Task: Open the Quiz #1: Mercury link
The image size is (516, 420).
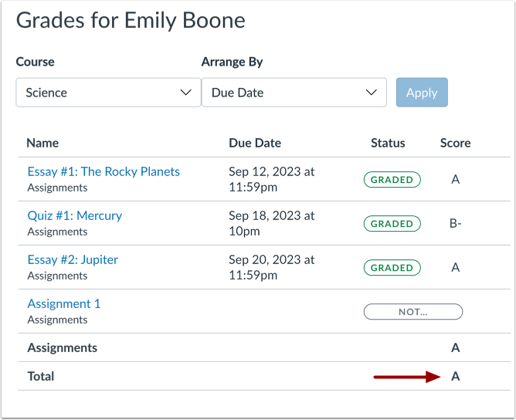Action: click(75, 215)
